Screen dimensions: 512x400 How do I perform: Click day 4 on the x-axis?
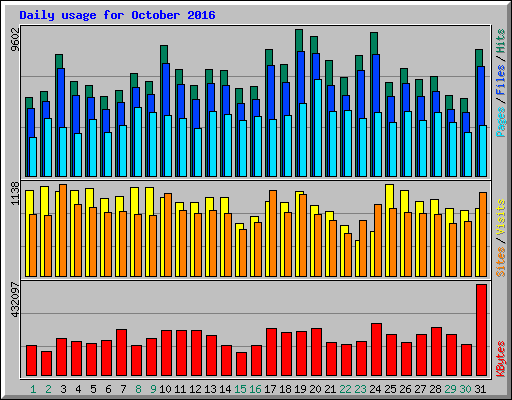click(78, 389)
